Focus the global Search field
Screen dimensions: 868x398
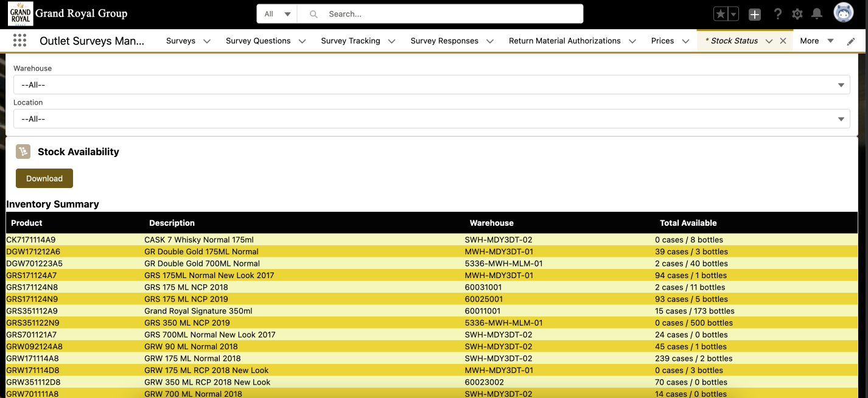coord(441,14)
